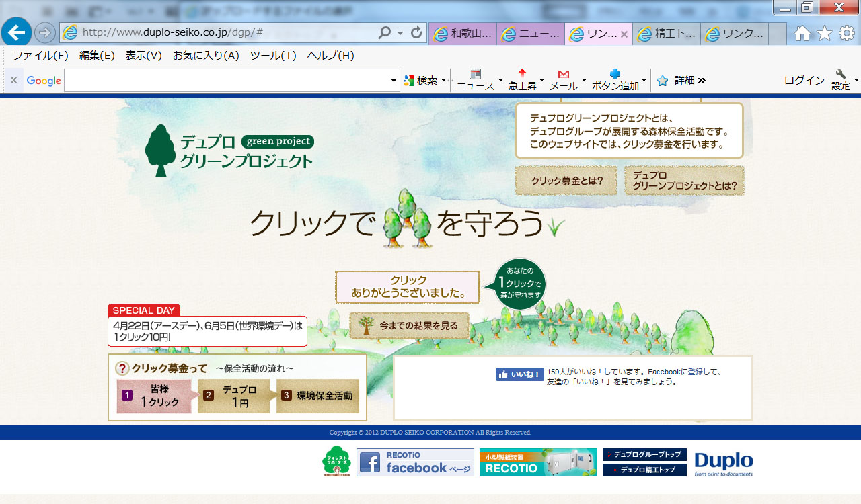The height and width of the screenshot is (504, 861).
Task: Expand the Google search box history dropdown
Action: click(x=394, y=81)
